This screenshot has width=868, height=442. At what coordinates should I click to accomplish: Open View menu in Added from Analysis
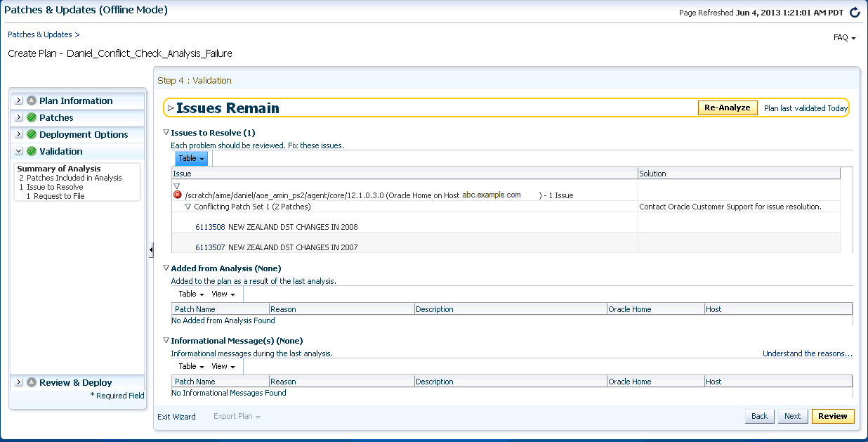tap(223, 294)
